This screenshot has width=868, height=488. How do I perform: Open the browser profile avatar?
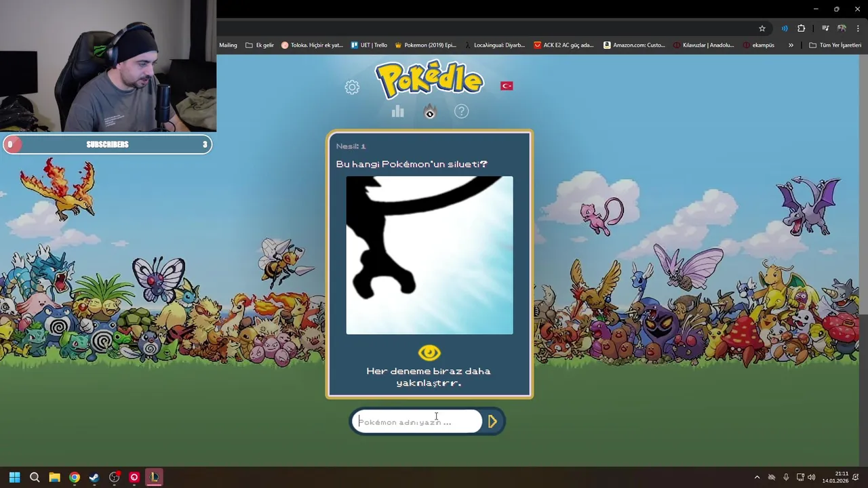842,28
